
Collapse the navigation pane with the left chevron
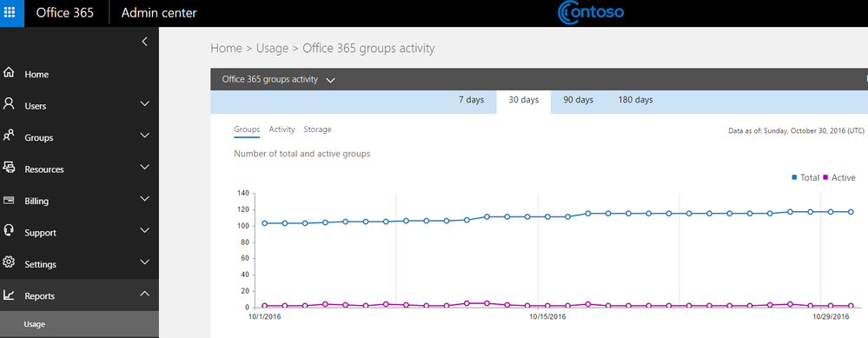tap(144, 42)
